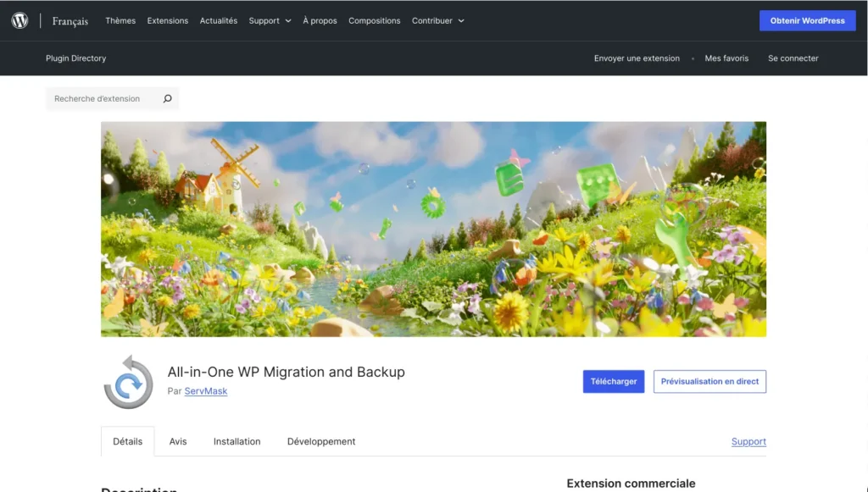This screenshot has width=868, height=492.
Task: Click the WordPress logo icon
Action: [19, 20]
